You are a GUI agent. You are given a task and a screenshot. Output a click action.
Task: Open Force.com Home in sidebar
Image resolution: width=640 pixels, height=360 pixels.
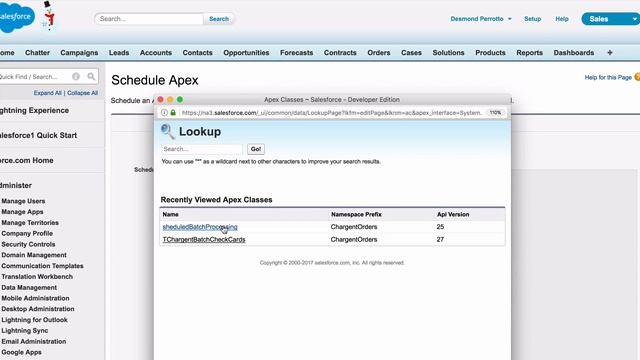click(27, 160)
